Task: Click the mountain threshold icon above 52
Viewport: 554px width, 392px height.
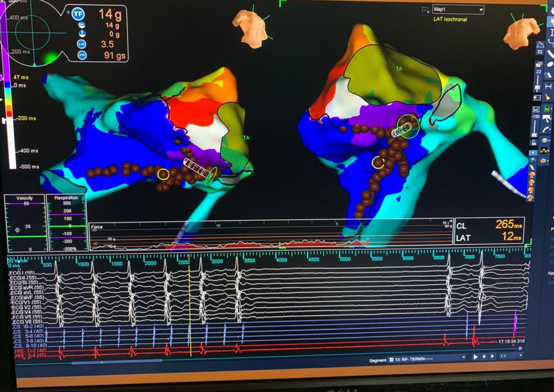Action: (x=540, y=44)
